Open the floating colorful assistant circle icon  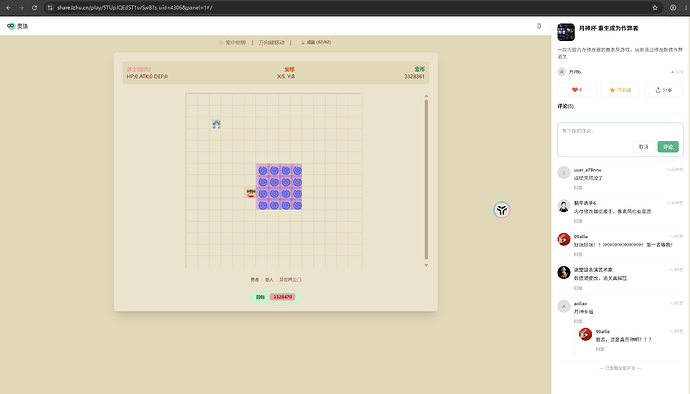[502, 210]
